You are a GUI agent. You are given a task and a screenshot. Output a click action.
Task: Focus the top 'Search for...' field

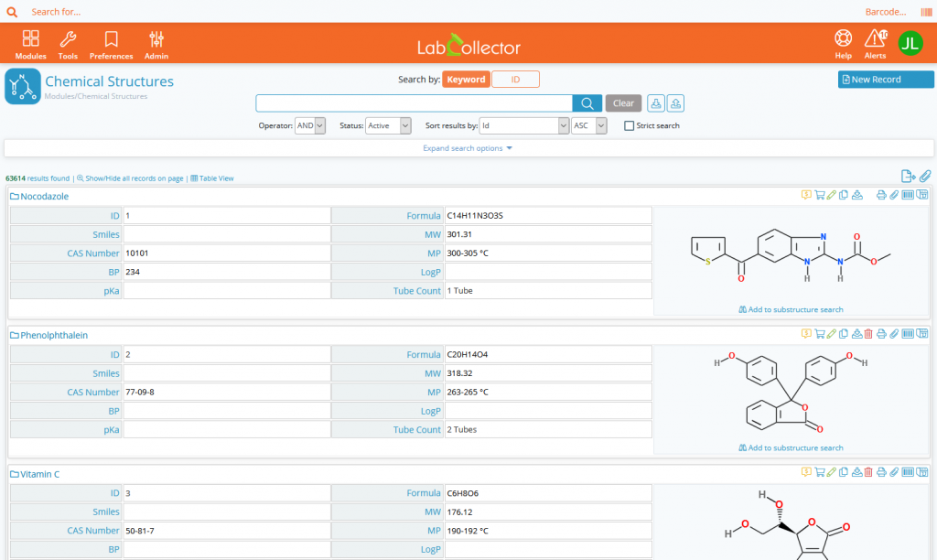tap(56, 11)
